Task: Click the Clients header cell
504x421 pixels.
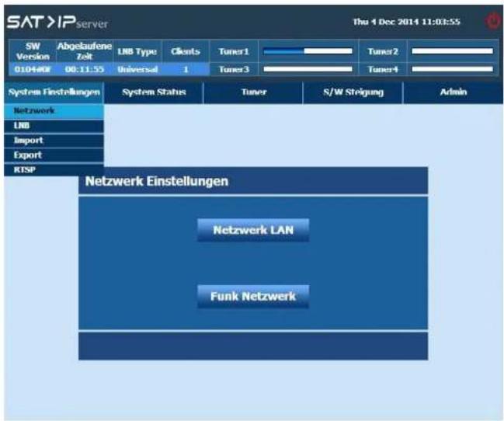Action: click(x=186, y=51)
